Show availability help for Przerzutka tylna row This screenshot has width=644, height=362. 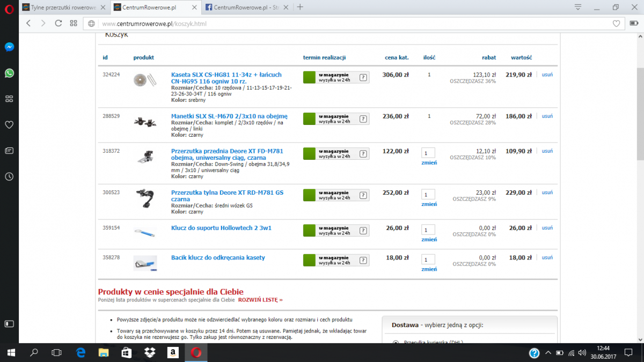pyautogui.click(x=363, y=195)
